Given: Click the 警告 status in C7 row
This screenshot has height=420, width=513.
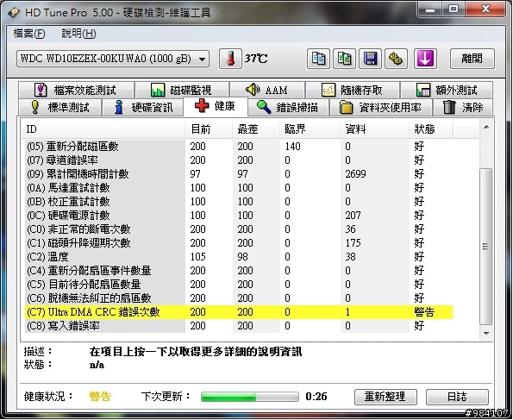Looking at the screenshot, I should (424, 312).
